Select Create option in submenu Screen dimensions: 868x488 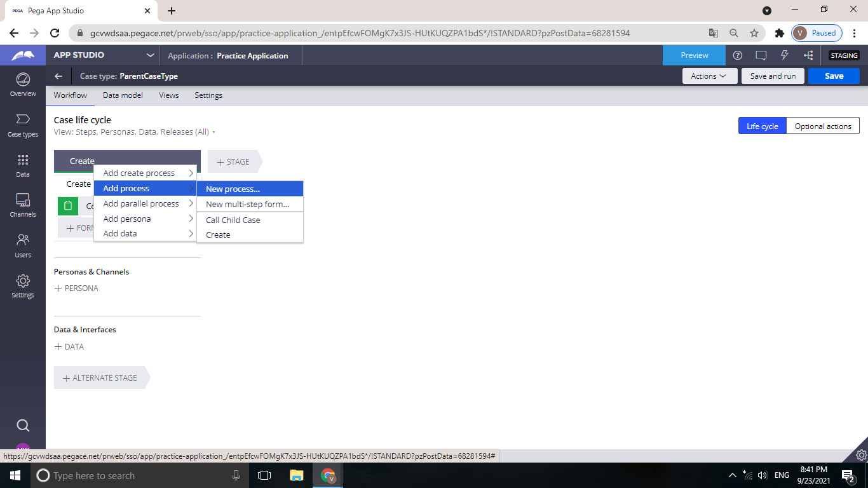pos(250,234)
